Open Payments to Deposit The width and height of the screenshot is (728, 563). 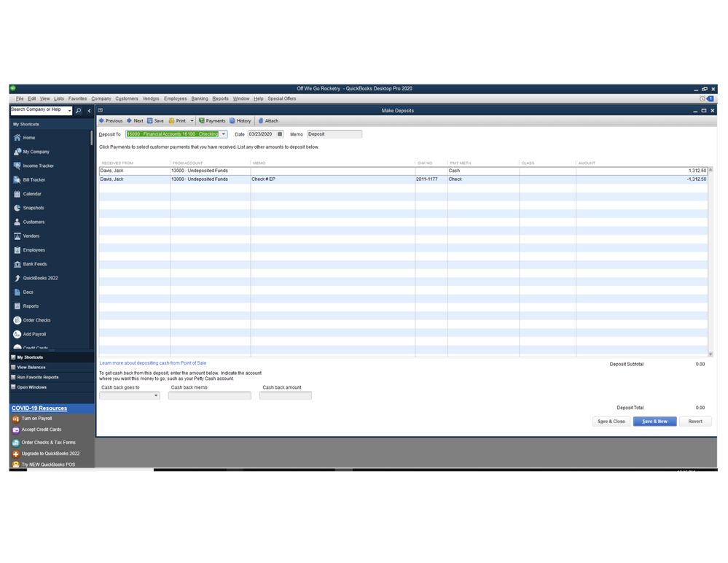pyautogui.click(x=212, y=121)
